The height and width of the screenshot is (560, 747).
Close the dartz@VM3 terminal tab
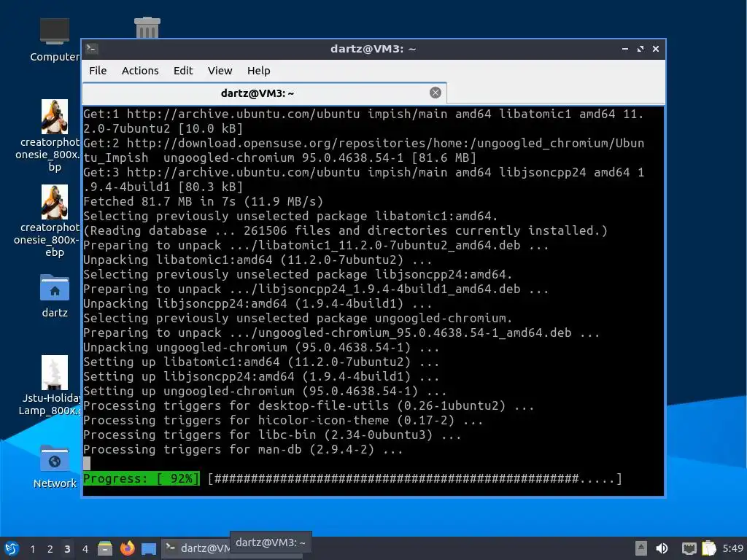click(435, 93)
